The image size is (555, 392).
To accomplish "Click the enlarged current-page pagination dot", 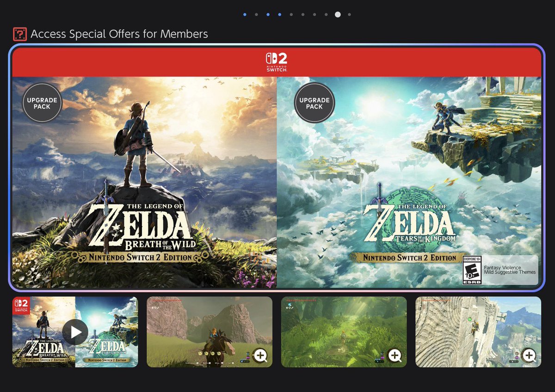I will pyautogui.click(x=338, y=14).
